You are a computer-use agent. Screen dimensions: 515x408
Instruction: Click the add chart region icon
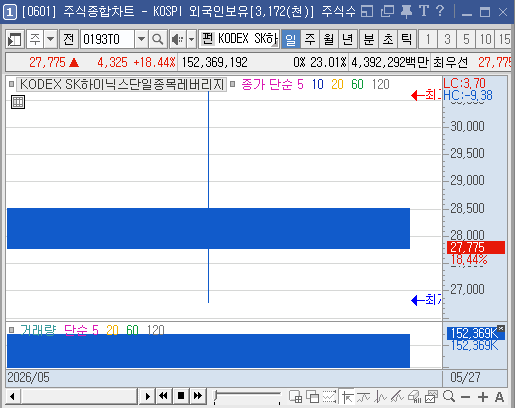pyautogui.click(x=295, y=397)
